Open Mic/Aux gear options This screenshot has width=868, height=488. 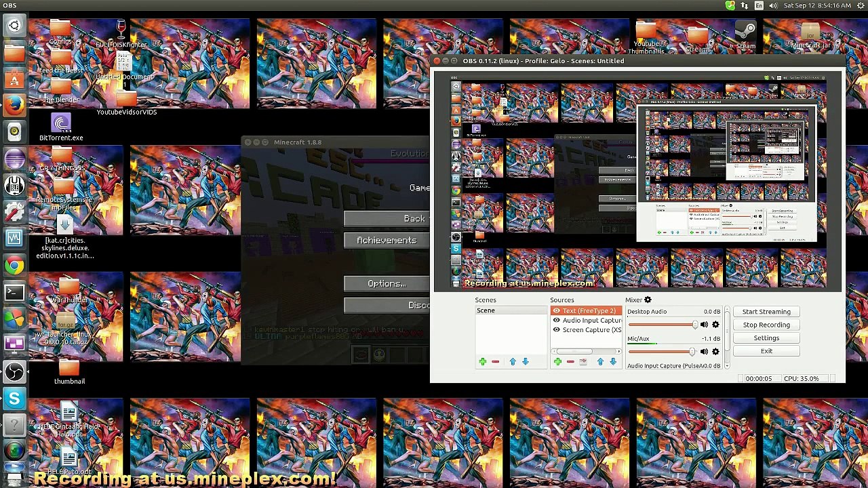tap(715, 352)
